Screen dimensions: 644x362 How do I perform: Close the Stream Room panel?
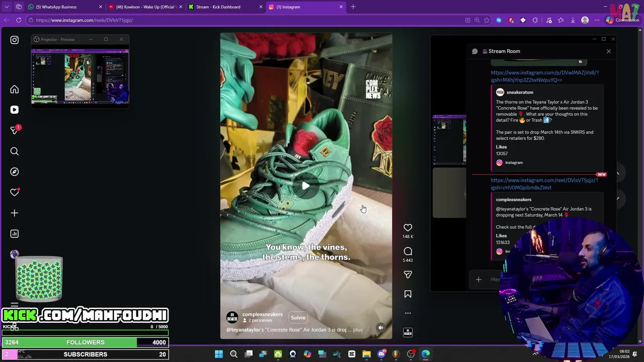pyautogui.click(x=609, y=51)
